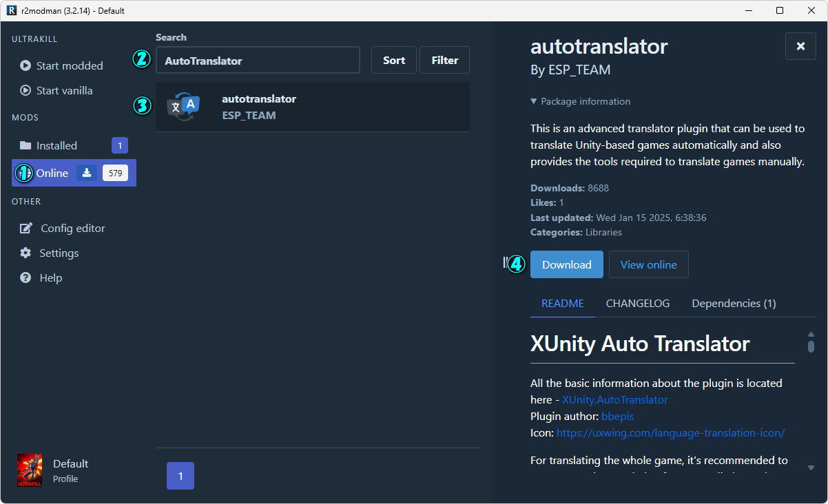Screen dimensions: 828x504
Task: Close the mod details panel with X
Action: point(800,46)
